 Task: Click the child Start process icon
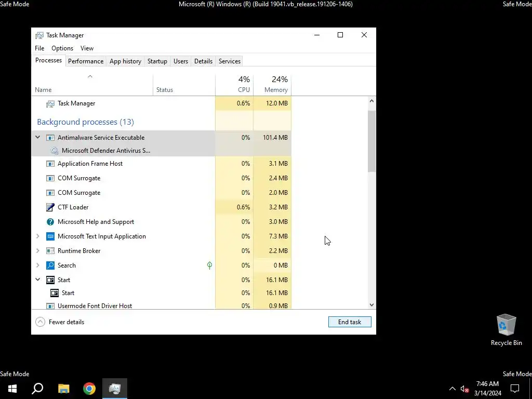click(x=54, y=293)
